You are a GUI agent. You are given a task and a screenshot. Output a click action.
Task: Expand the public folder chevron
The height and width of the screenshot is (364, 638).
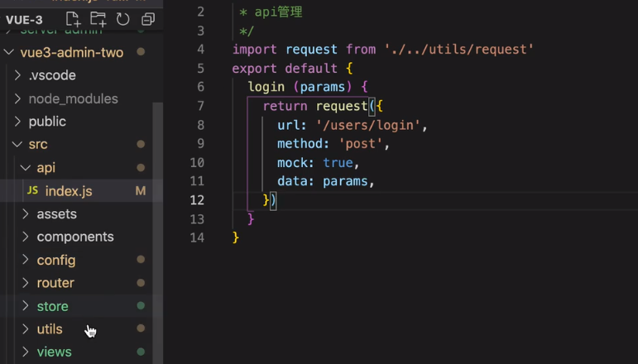17,122
